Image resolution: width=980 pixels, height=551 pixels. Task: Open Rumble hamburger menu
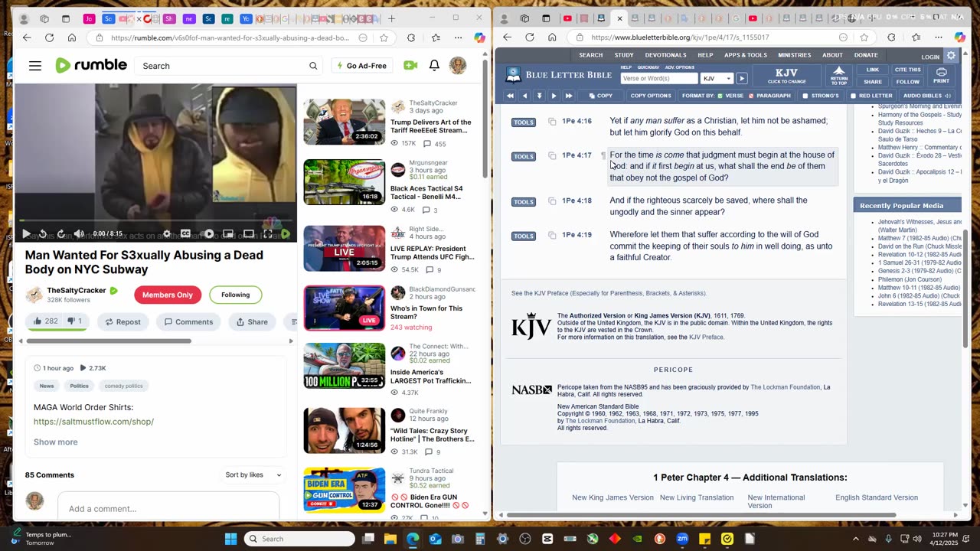tap(35, 66)
